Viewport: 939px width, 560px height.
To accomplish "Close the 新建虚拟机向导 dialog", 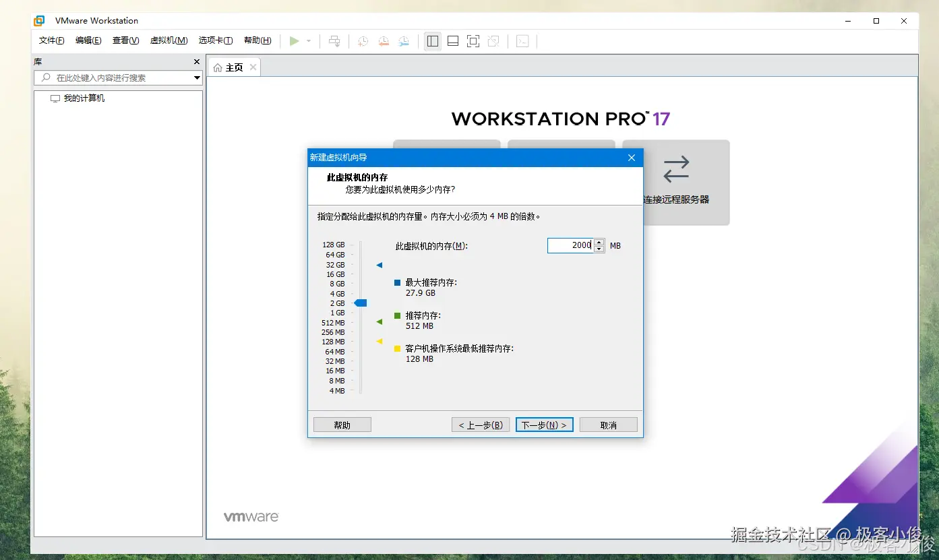I will (x=632, y=158).
